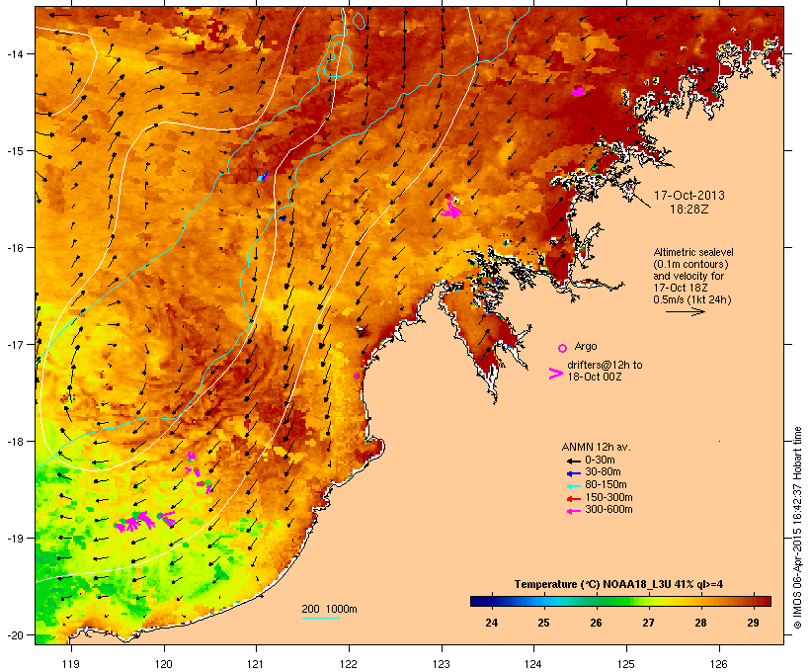Click the Temperature NOAA18_L3U colorbar title
This screenshot has width=810, height=672.
click(x=618, y=585)
